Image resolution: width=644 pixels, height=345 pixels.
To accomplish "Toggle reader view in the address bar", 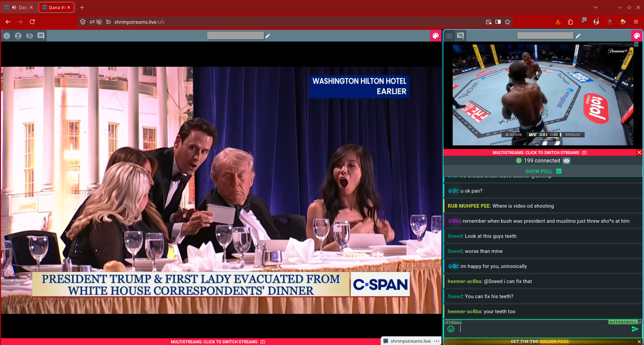I will (x=498, y=22).
